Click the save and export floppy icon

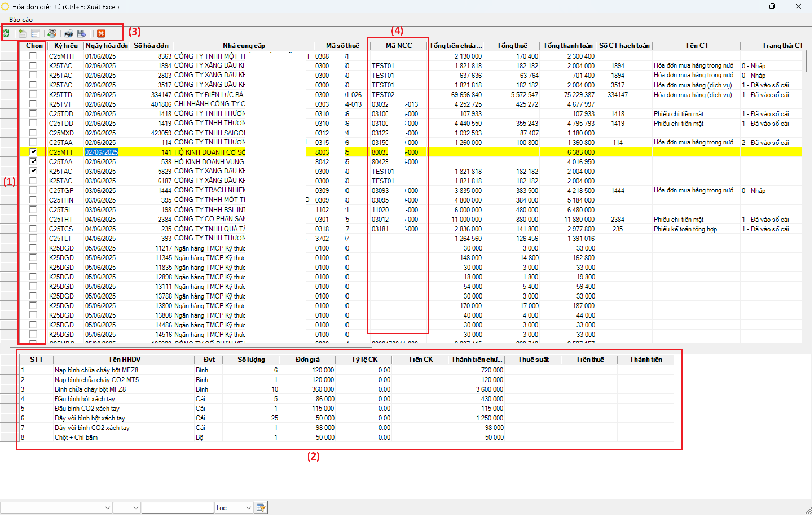tap(81, 33)
